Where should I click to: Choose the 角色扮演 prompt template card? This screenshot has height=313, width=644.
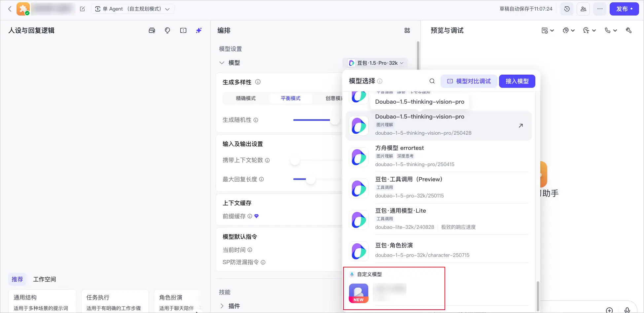pos(178,301)
